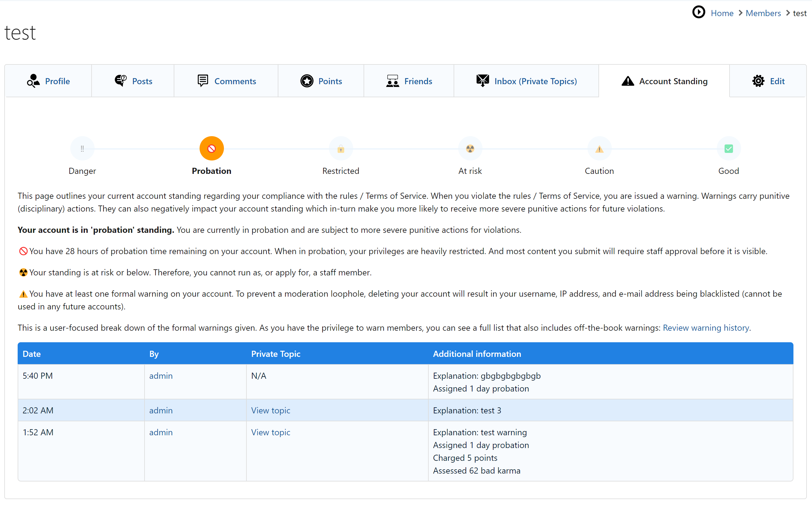Click the Inbox envelope icon
Viewport: 812px width, 507px height.
click(483, 81)
